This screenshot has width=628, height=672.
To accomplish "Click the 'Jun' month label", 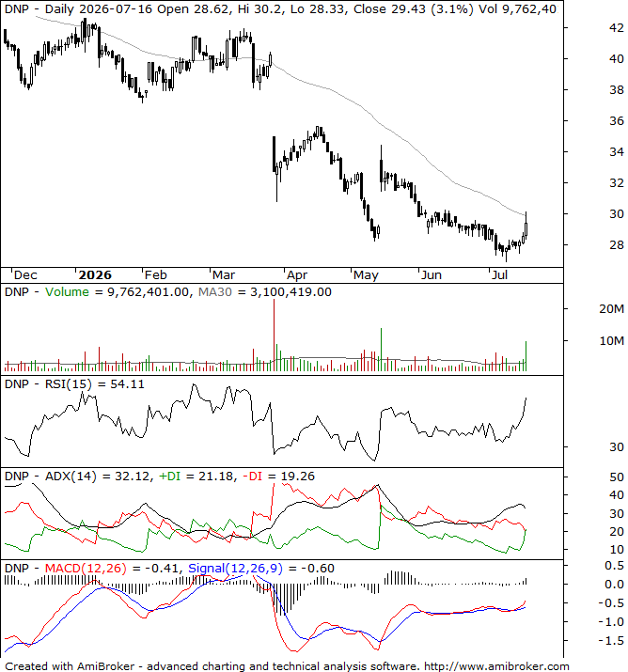I will (432, 274).
